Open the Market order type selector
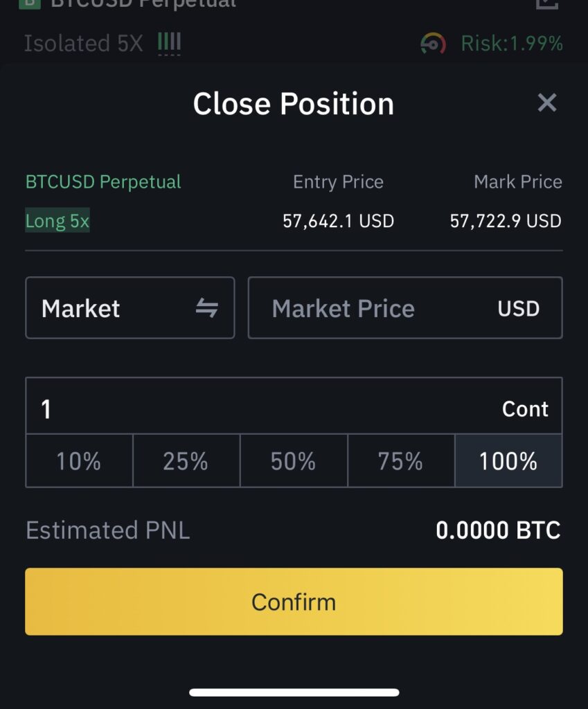Image resolution: width=588 pixels, height=709 pixels. (130, 308)
